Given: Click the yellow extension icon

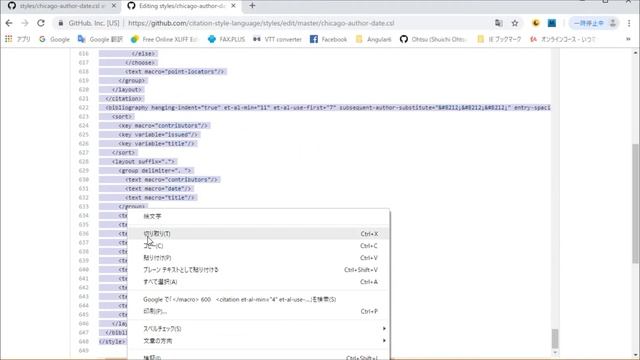Looking at the screenshot, I should pyautogui.click(x=536, y=23).
